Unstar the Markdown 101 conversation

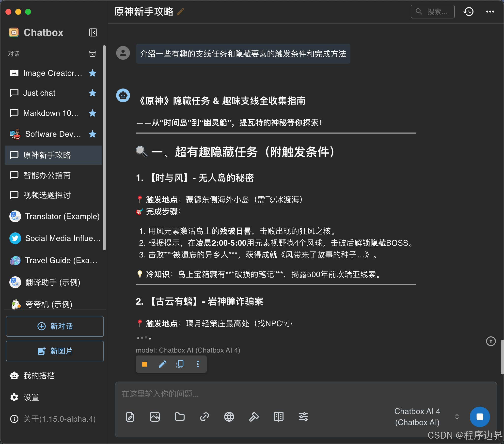(x=93, y=113)
